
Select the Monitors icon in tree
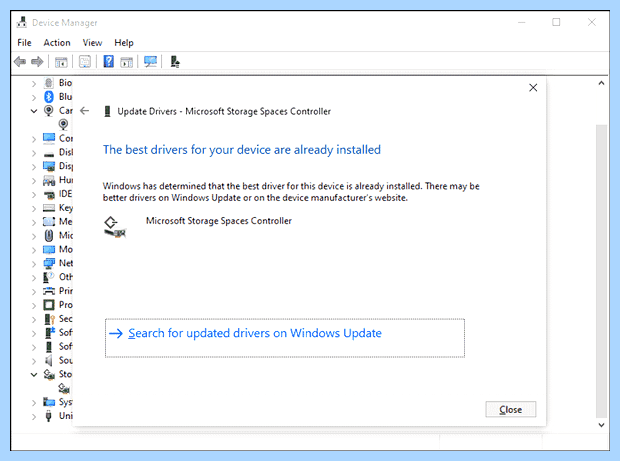(49, 249)
